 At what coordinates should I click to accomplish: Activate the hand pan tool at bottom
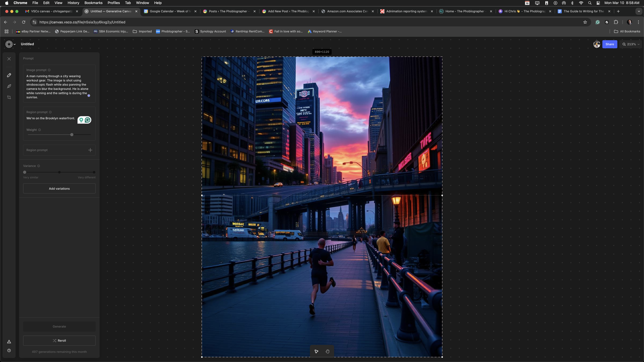[x=328, y=351]
